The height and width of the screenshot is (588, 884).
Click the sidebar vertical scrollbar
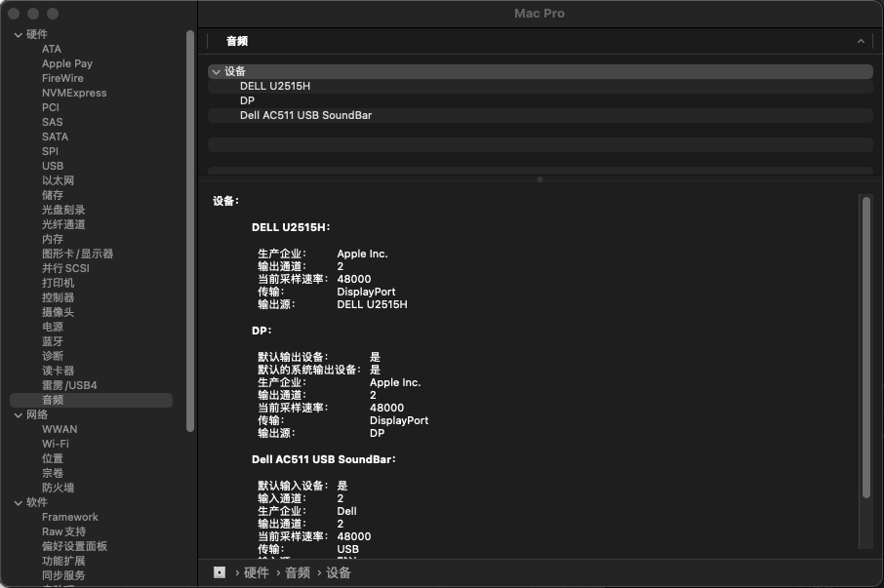point(190,231)
